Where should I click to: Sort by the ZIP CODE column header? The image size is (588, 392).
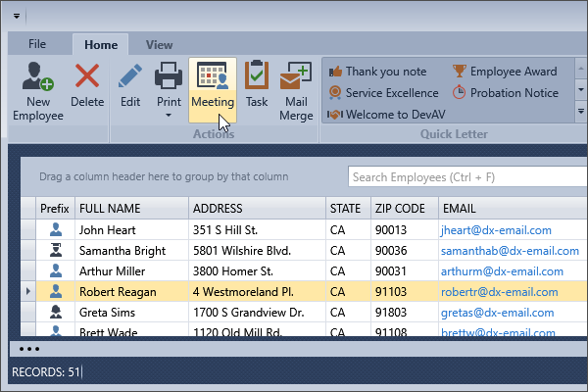point(404,208)
